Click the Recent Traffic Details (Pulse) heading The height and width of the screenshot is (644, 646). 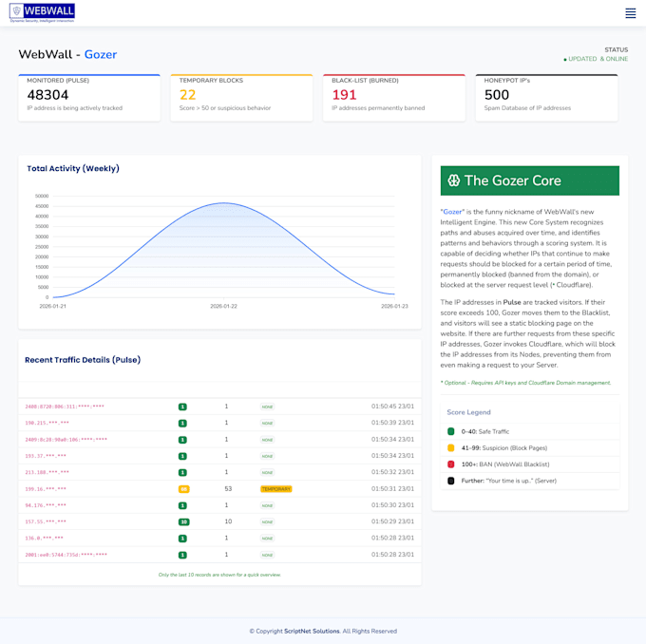coord(83,360)
